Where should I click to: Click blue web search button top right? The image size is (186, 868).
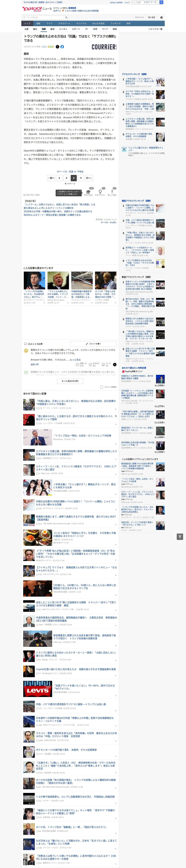coord(161,2)
